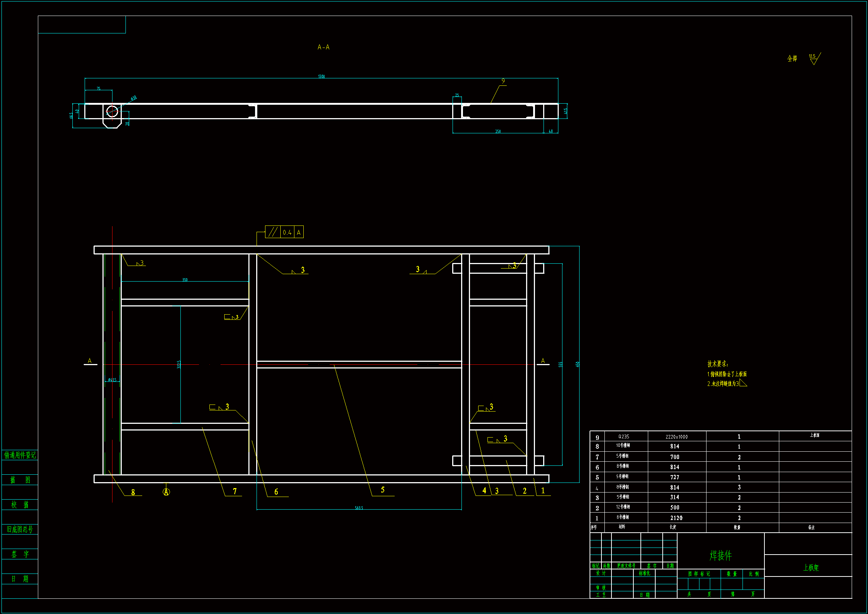The image size is (868, 614).
Task: Click the red-circled Ø30 hole in section view
Action: tap(112, 111)
